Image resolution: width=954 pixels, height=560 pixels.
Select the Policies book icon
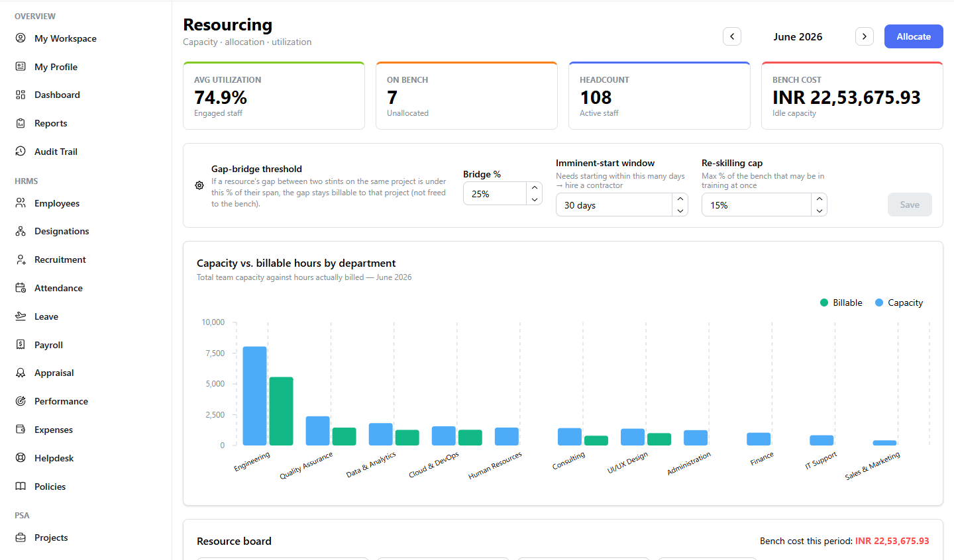tap(21, 487)
